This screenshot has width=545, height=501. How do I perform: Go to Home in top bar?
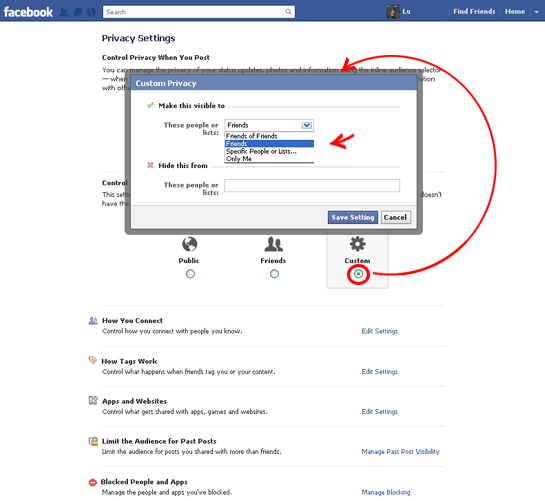tap(515, 11)
